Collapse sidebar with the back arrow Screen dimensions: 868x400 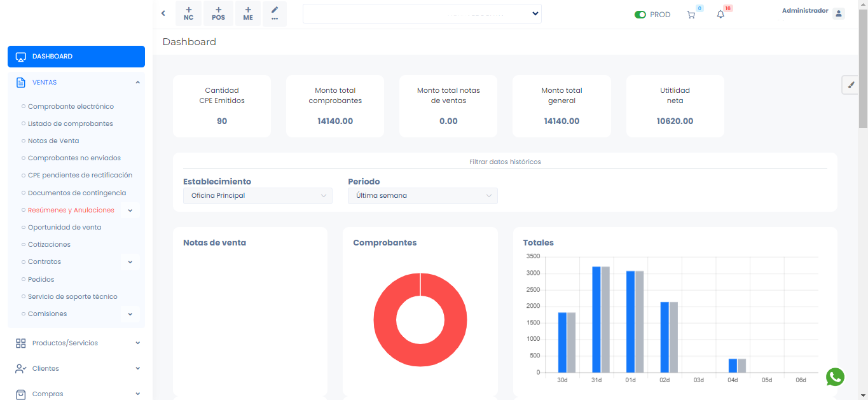point(163,13)
